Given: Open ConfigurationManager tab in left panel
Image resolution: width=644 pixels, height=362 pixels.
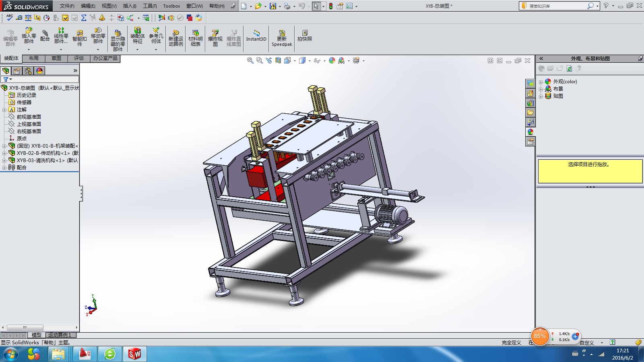Looking at the screenshot, I should click(x=28, y=71).
